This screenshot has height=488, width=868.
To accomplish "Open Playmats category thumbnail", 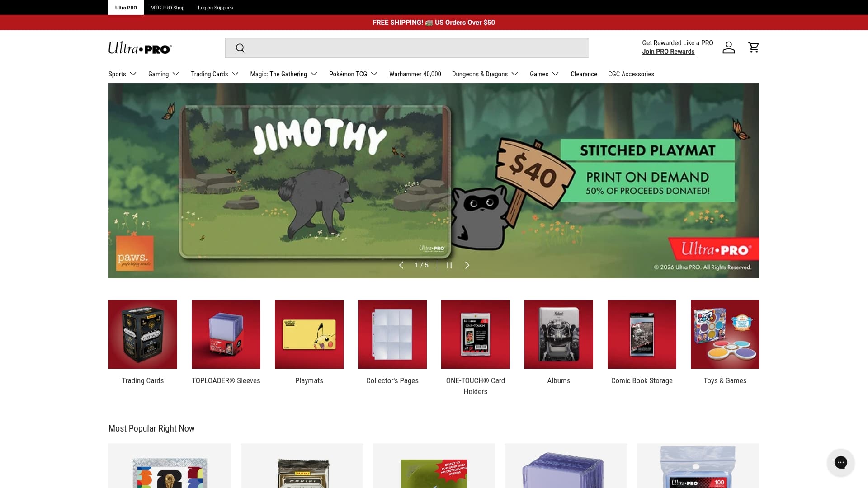I will 309,334.
